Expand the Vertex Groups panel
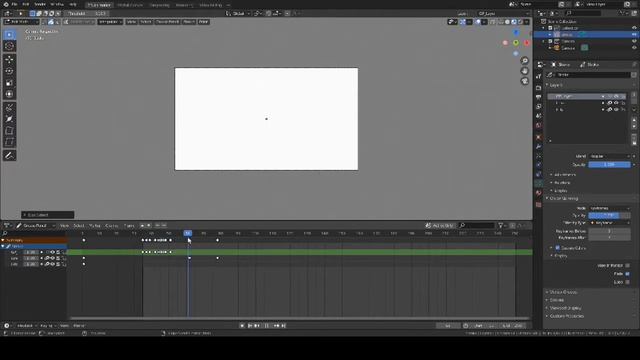 point(563,292)
